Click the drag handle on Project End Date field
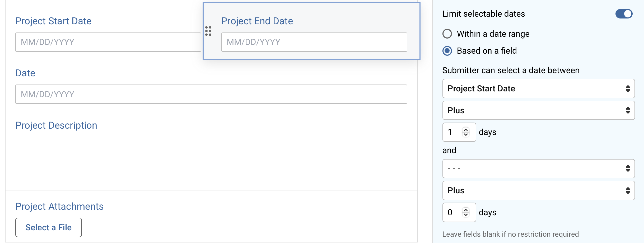Screen dimensions: 644x243 (x=209, y=31)
